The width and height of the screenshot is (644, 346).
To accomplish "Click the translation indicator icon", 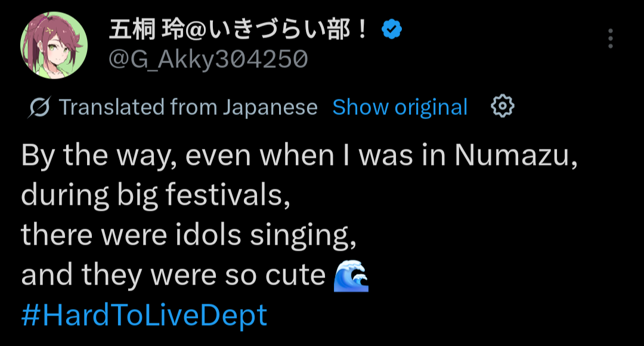I will click(x=39, y=107).
